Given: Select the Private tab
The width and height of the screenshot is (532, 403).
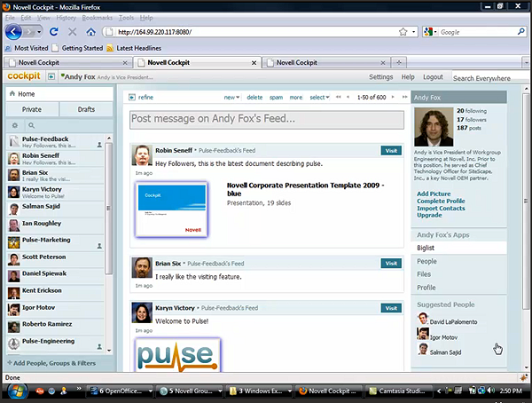Looking at the screenshot, I should tap(32, 109).
